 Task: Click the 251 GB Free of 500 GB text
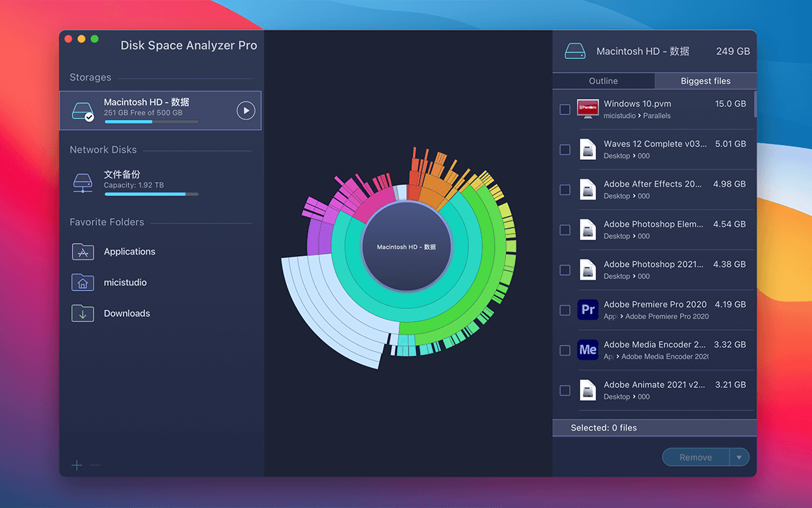tap(143, 112)
